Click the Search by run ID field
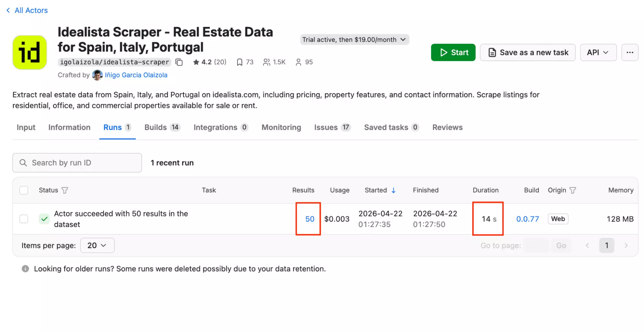Screen dimensions: 644x331 tap(77, 163)
